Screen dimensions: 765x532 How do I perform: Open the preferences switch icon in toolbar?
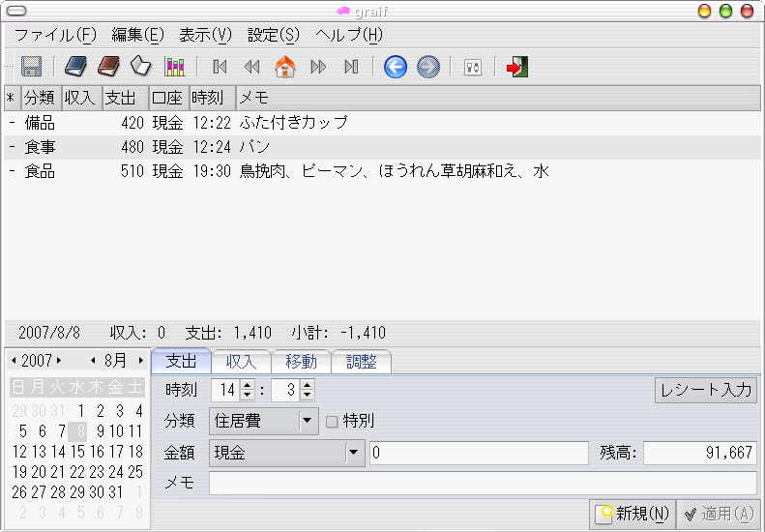472,67
